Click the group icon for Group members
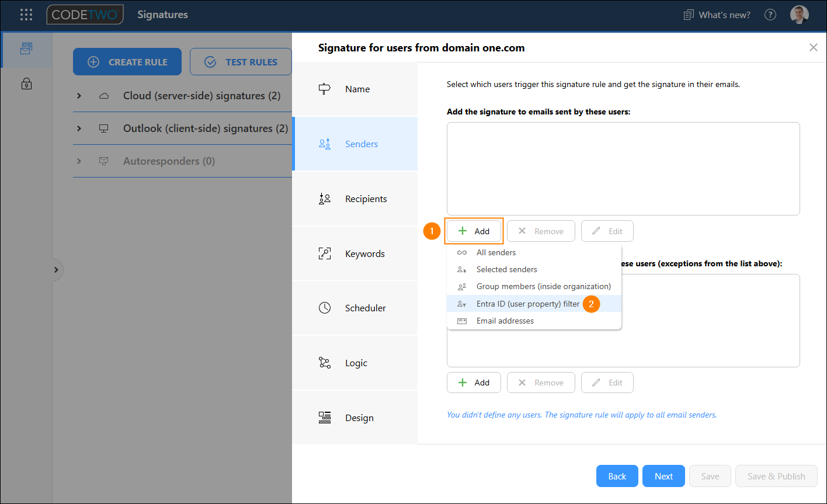Image resolution: width=827 pixels, height=504 pixels. click(x=462, y=286)
